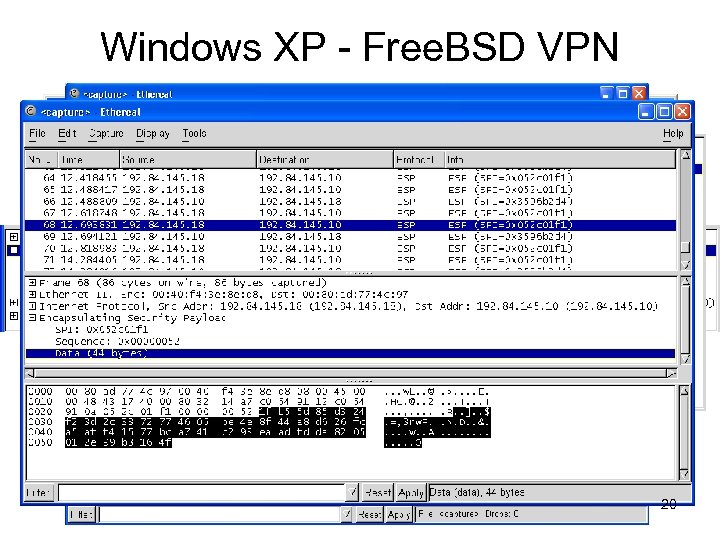Image resolution: width=720 pixels, height=540 pixels.
Task: Select packet number 65 row
Action: tap(350, 190)
